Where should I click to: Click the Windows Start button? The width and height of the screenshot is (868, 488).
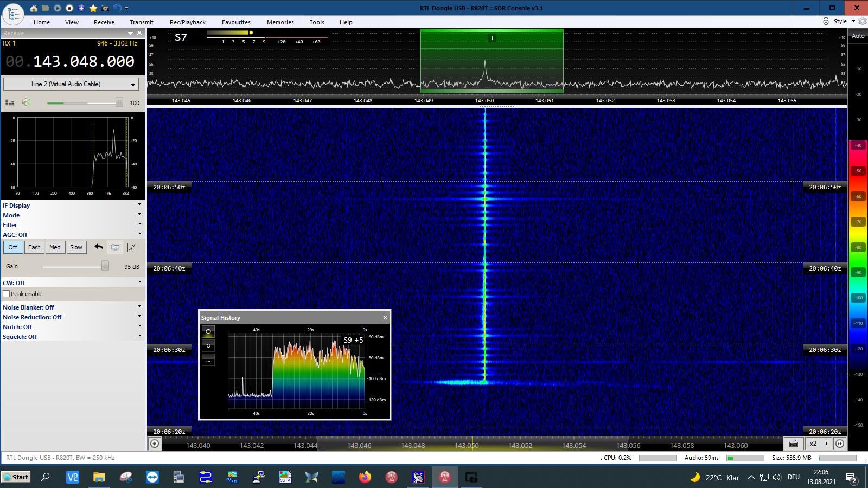point(16,477)
